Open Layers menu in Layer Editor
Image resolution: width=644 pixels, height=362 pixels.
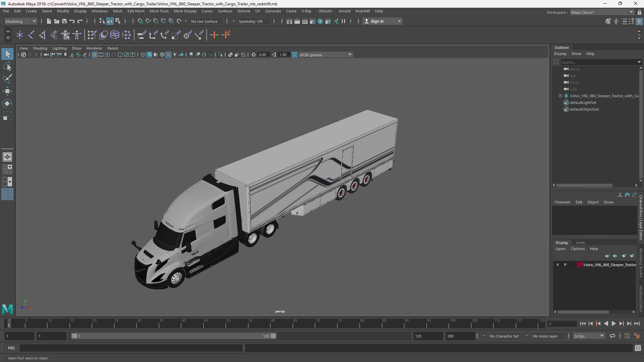tap(560, 249)
